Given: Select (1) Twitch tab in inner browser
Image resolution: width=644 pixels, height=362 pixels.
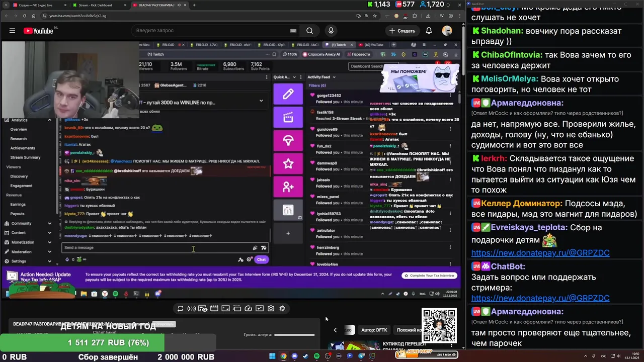Looking at the screenshot, I should [338, 45].
